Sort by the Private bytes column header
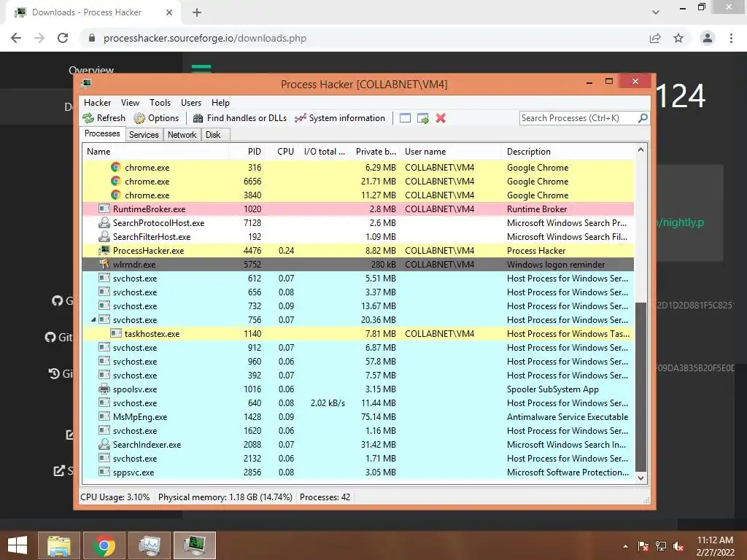Viewport: 747px width, 560px height. [x=376, y=152]
